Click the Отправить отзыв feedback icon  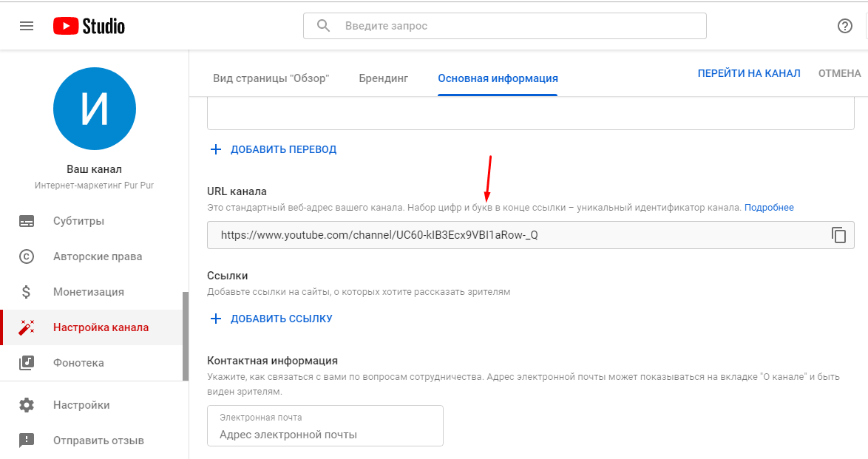click(27, 439)
